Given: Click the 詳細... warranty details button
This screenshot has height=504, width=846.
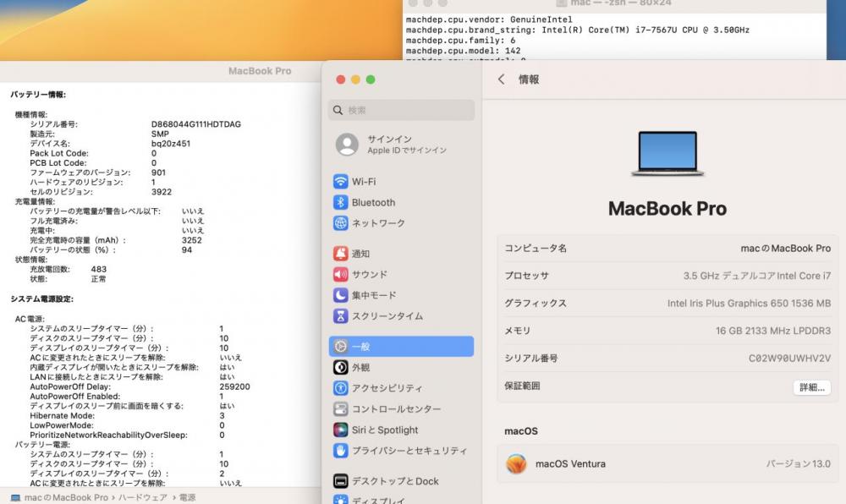Looking at the screenshot, I should click(812, 387).
